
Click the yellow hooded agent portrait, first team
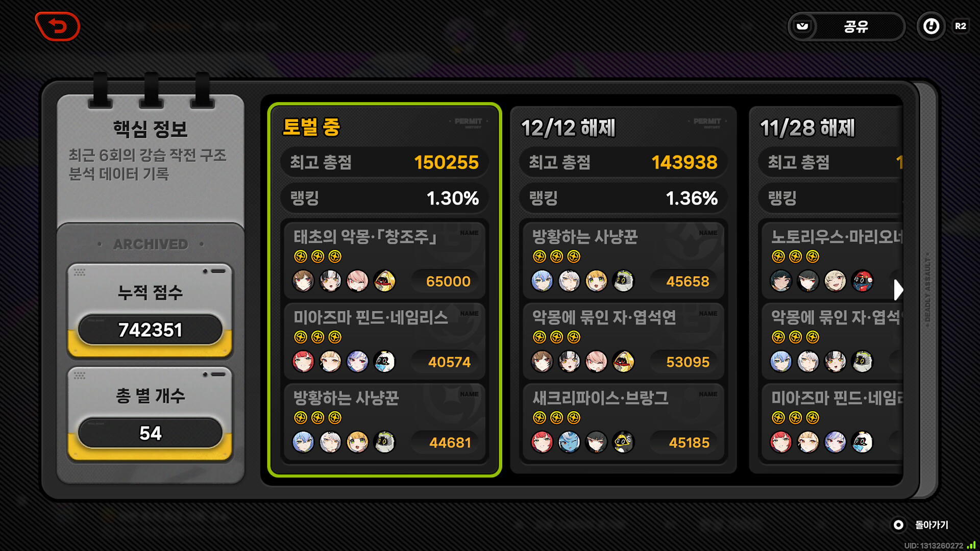pos(384,281)
